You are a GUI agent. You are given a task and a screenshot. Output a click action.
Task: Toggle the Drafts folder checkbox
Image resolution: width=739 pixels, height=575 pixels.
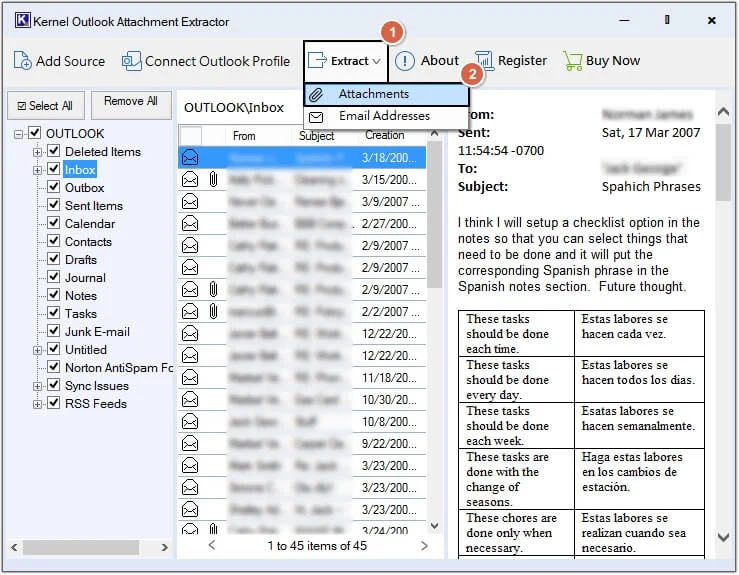coord(54,259)
